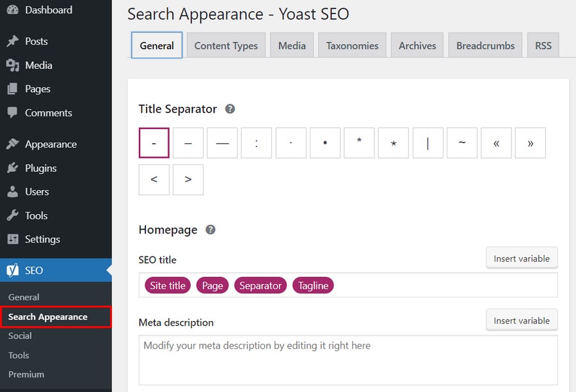Viewport: 576px width, 392px height.
Task: Select the right double angle separator
Action: (x=531, y=143)
